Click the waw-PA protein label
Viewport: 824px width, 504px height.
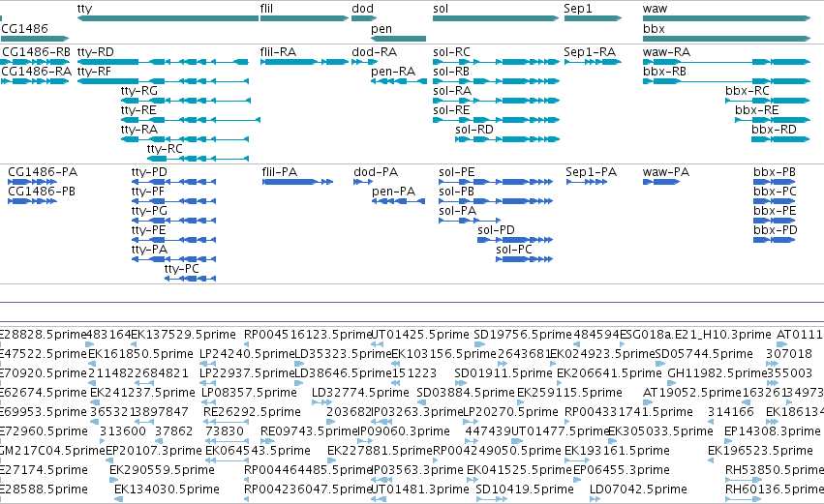pos(666,171)
